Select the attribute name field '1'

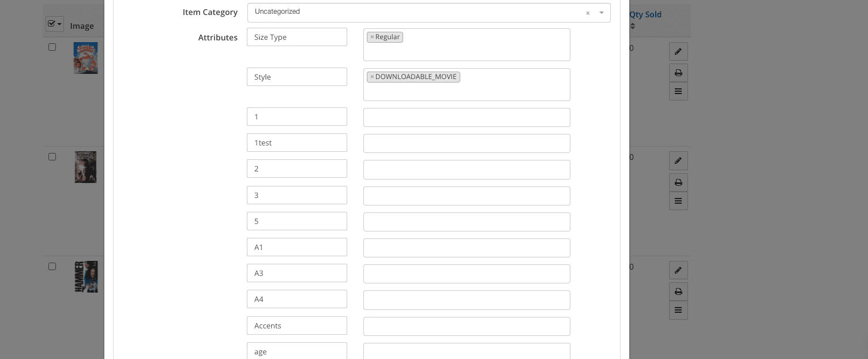click(297, 117)
